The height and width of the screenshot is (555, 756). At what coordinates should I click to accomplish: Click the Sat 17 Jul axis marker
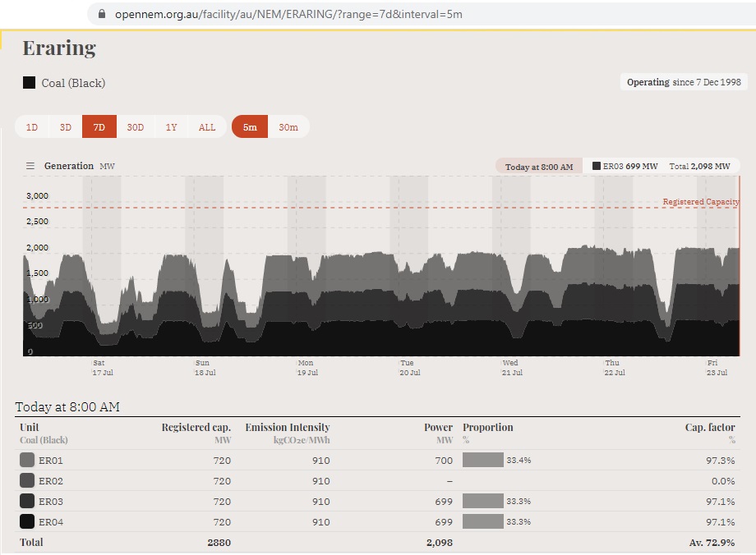click(x=103, y=368)
